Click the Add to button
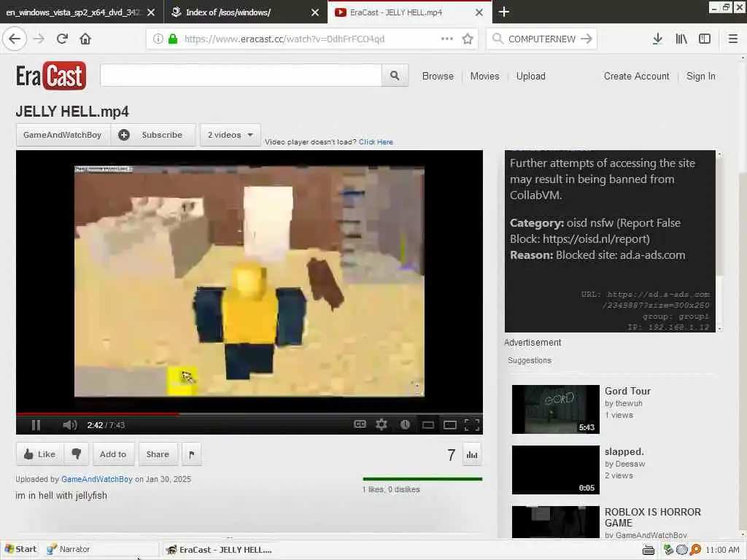Screen dimensions: 747x560 click(x=113, y=454)
